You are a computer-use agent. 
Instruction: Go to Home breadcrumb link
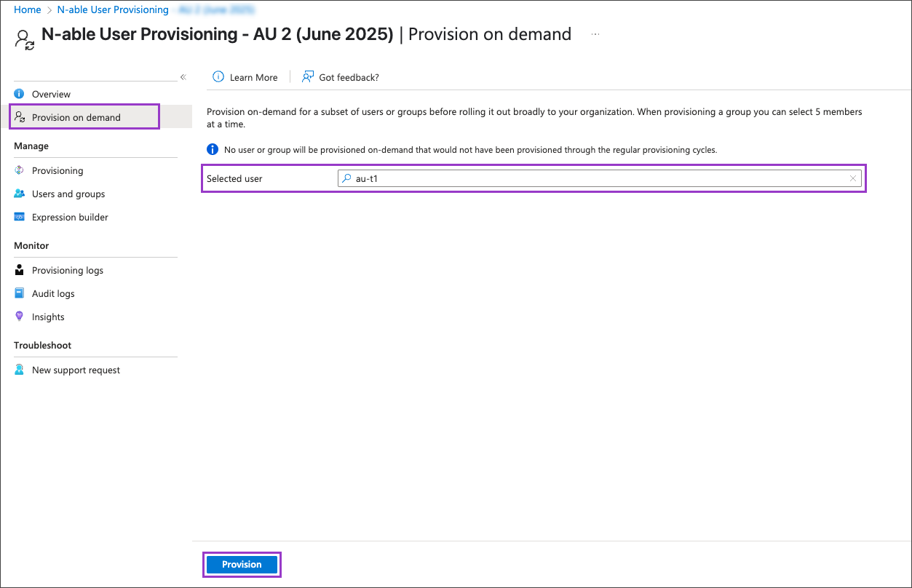(28, 9)
